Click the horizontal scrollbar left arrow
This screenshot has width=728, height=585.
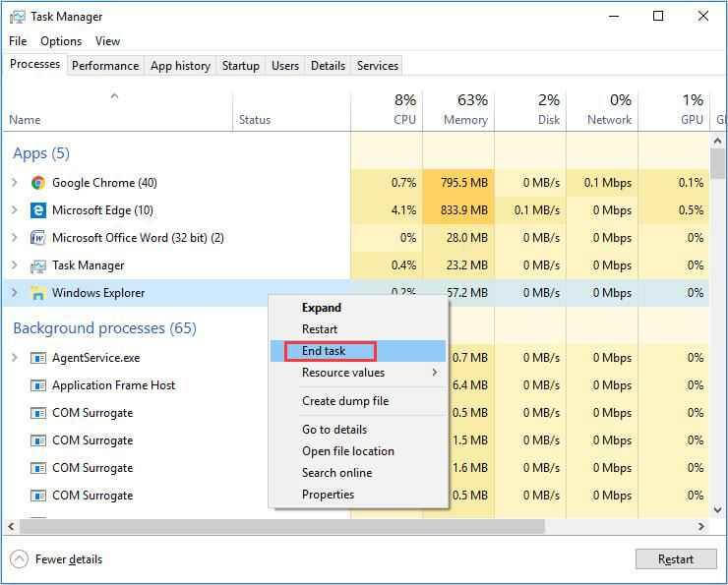11,527
